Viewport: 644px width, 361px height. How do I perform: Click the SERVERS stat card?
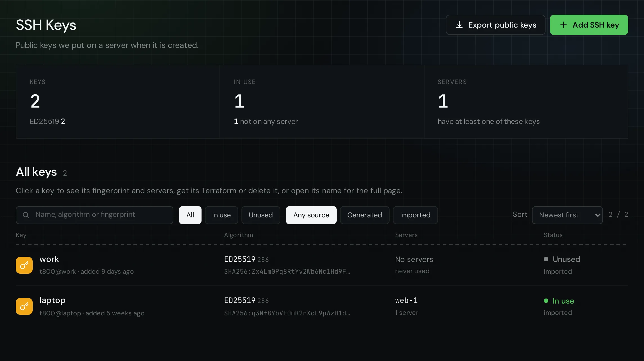pos(526,102)
